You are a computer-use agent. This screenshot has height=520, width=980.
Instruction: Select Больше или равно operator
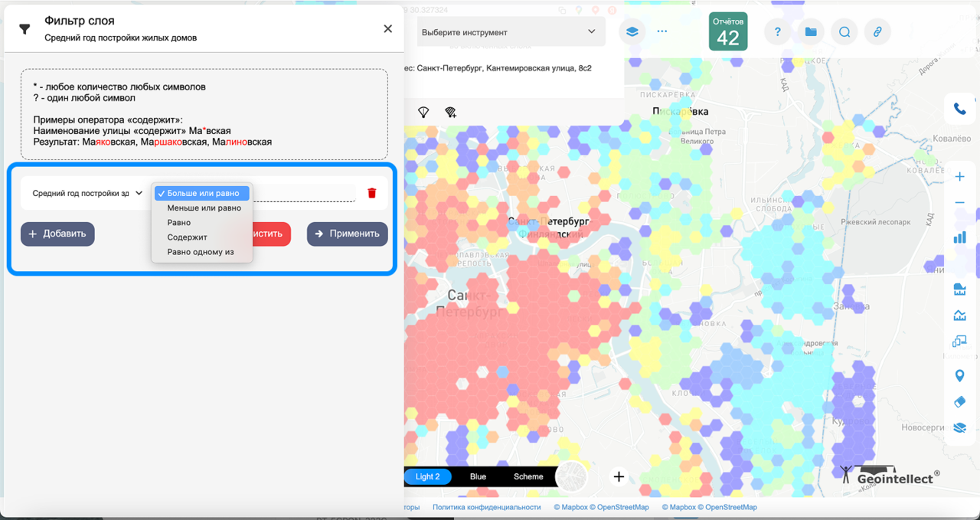pyautogui.click(x=202, y=193)
